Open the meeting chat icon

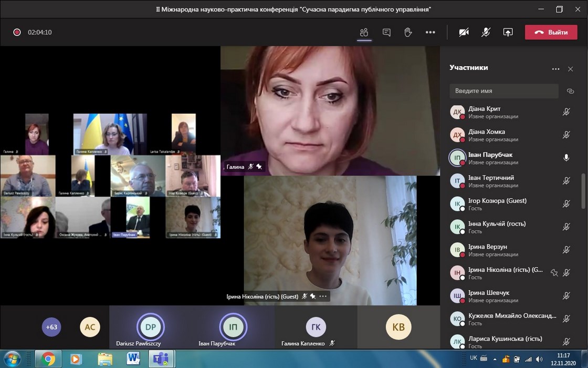[x=386, y=32]
